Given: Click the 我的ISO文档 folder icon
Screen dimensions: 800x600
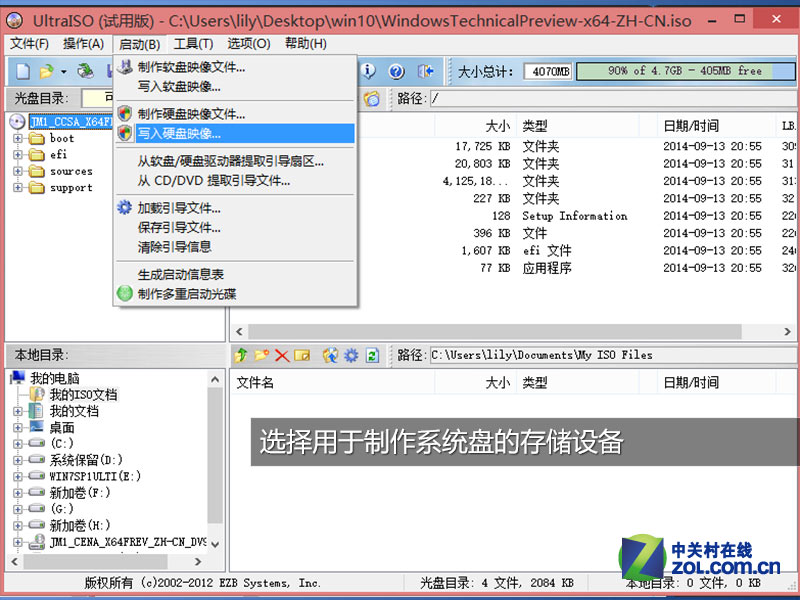Looking at the screenshot, I should coord(37,394).
